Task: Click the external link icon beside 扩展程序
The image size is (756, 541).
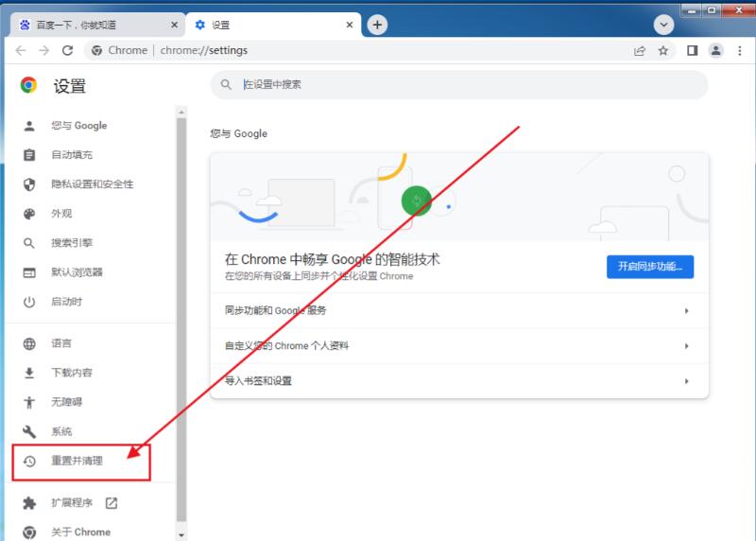Action: 112,503
